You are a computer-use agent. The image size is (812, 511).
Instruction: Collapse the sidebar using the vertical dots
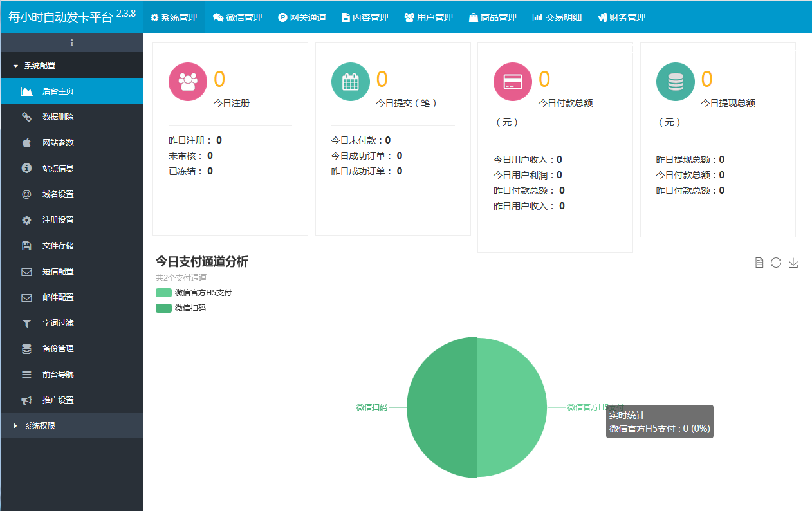pos(71,42)
